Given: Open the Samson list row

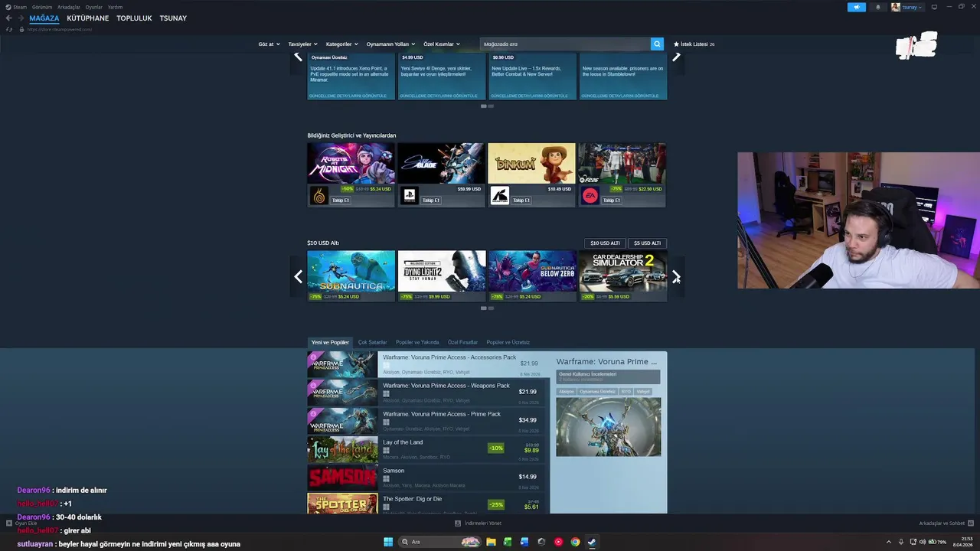Looking at the screenshot, I should click(x=426, y=478).
